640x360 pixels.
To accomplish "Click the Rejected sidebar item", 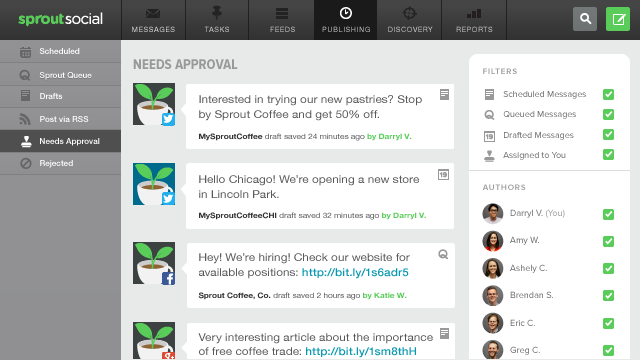I will pyautogui.click(x=60, y=163).
